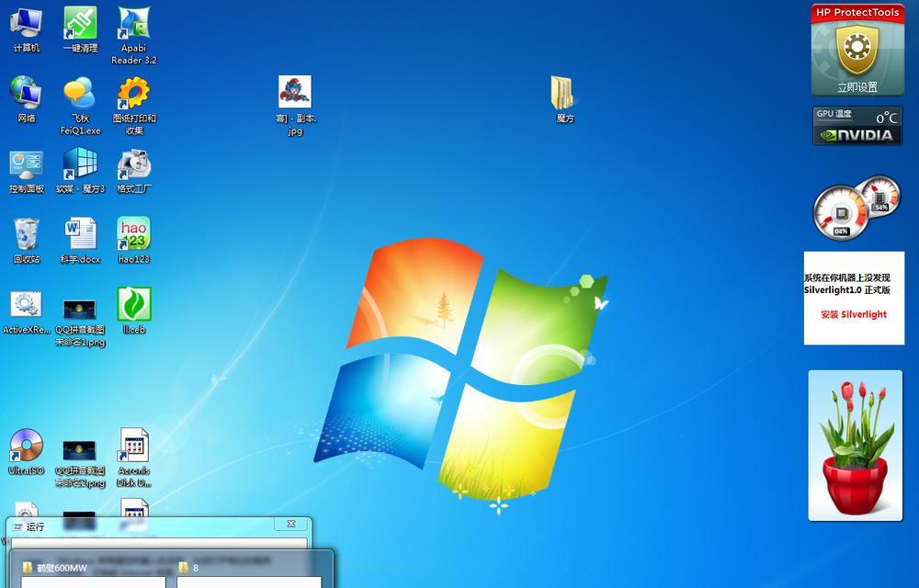
Task: Click the NVIDIA GPU temperature gadget
Action: point(857,125)
